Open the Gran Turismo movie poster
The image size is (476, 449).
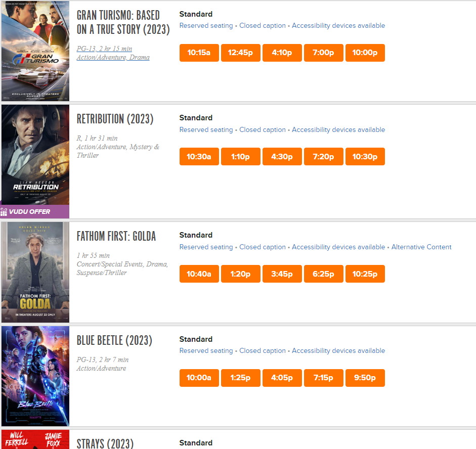point(35,51)
